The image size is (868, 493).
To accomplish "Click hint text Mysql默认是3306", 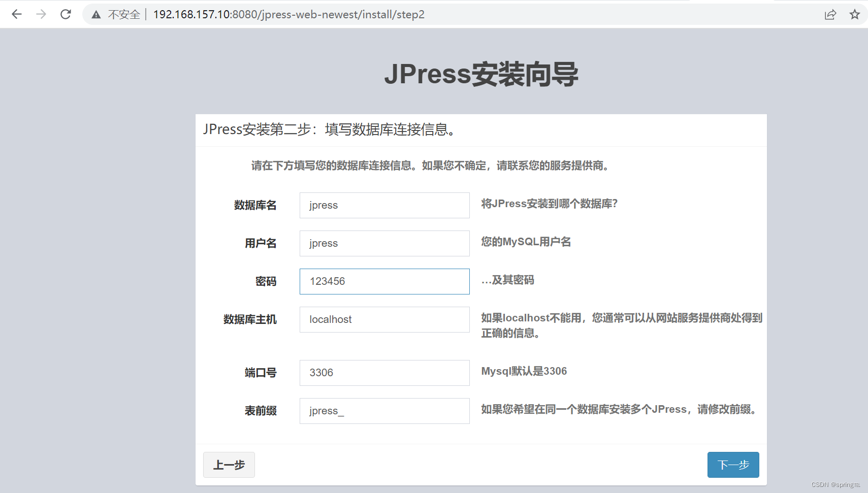I will (524, 371).
